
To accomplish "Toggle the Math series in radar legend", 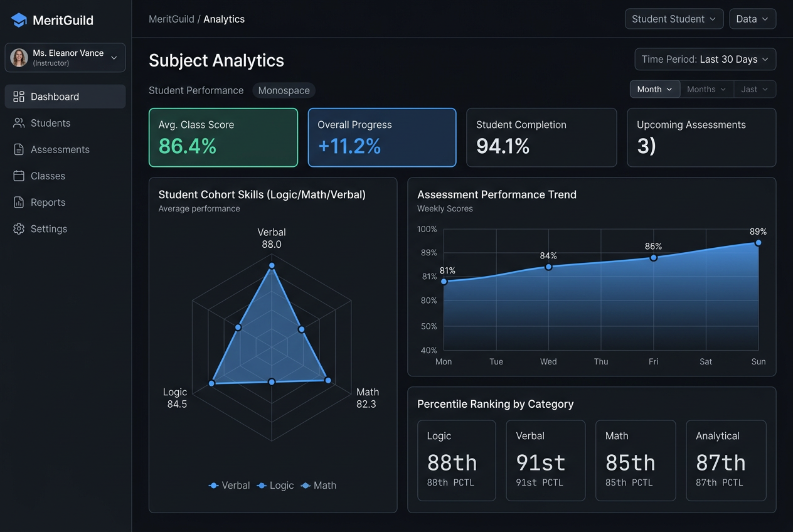I will tap(318, 486).
